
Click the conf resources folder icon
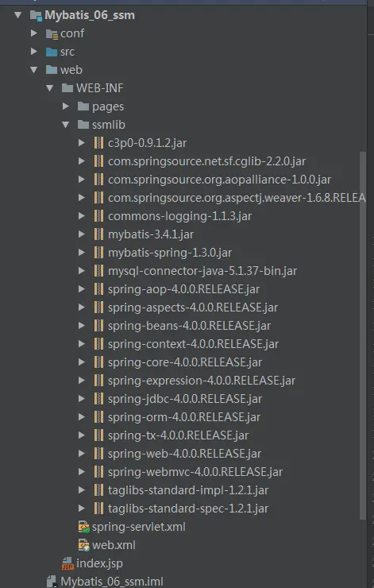point(52,33)
